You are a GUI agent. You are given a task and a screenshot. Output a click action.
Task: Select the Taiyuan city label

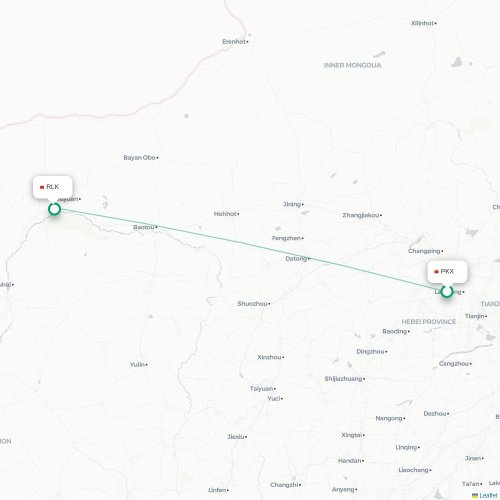pos(261,389)
